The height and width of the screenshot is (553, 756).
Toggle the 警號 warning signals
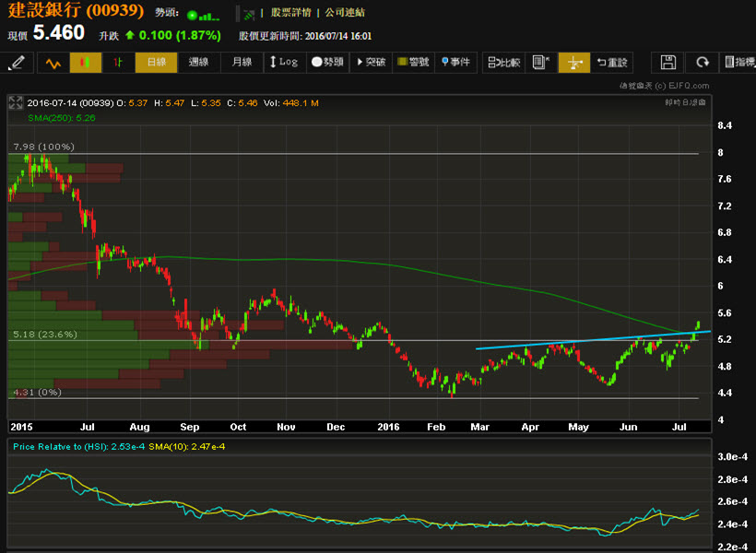coord(413,62)
